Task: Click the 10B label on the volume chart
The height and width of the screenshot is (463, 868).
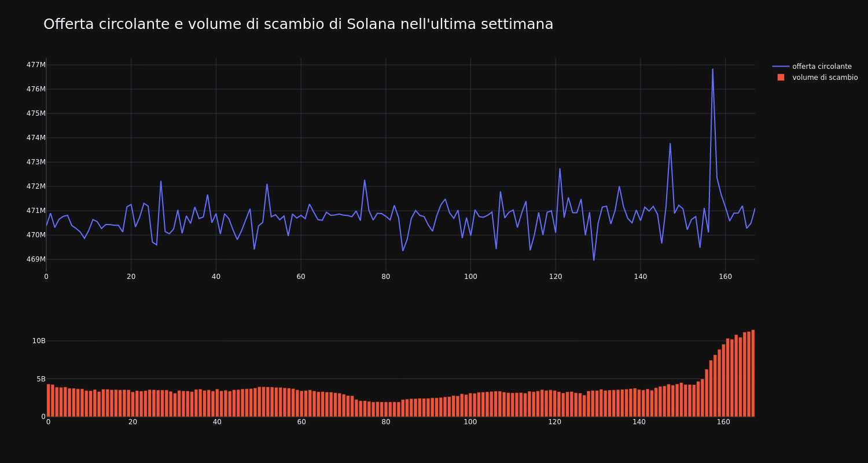Action: tap(39, 341)
